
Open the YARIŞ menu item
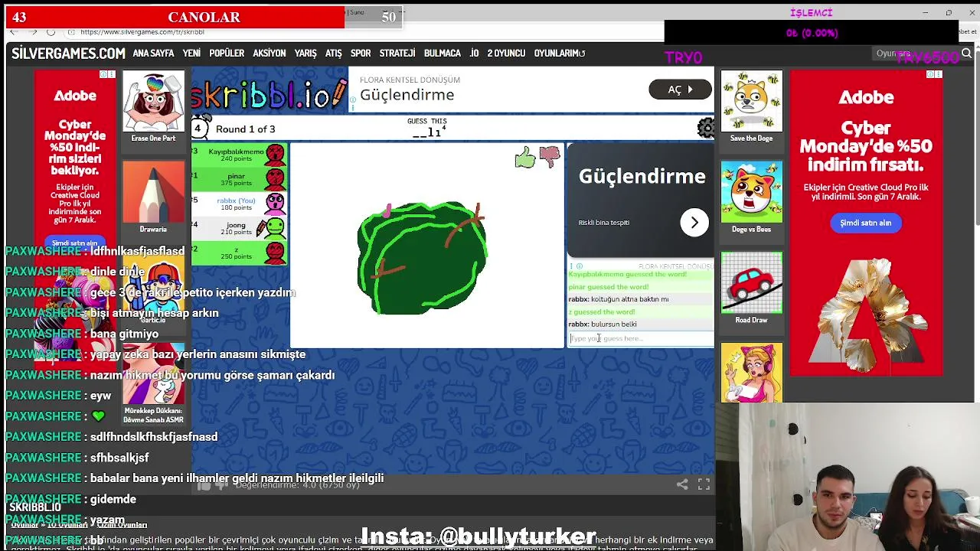305,54
